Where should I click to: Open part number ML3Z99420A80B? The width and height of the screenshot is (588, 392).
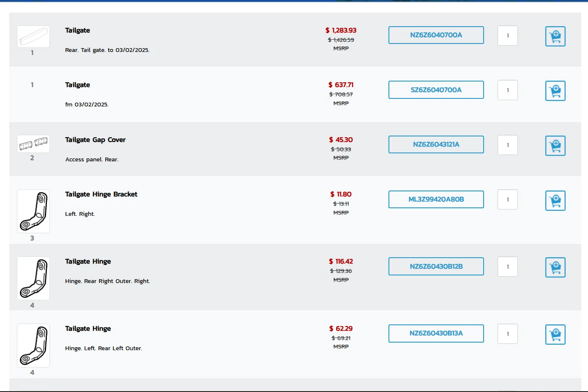click(436, 199)
